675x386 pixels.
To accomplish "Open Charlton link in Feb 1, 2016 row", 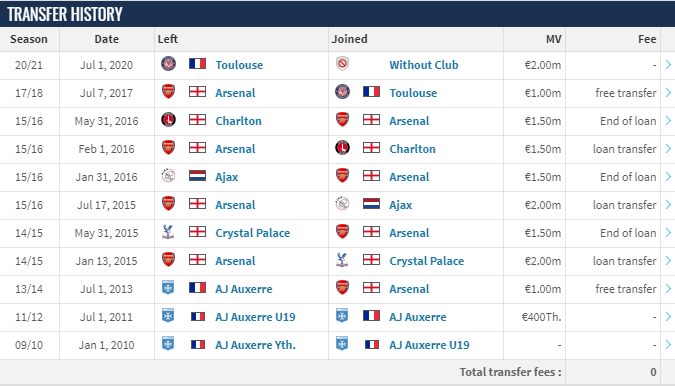I will tap(412, 149).
